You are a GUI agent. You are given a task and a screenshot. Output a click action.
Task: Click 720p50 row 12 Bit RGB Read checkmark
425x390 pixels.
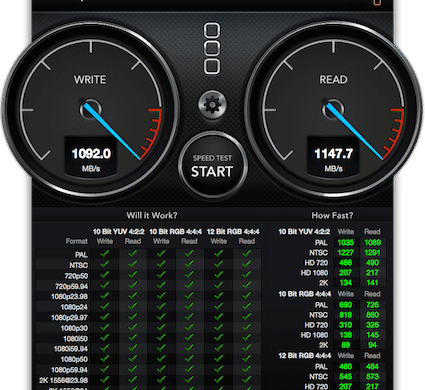247,275
